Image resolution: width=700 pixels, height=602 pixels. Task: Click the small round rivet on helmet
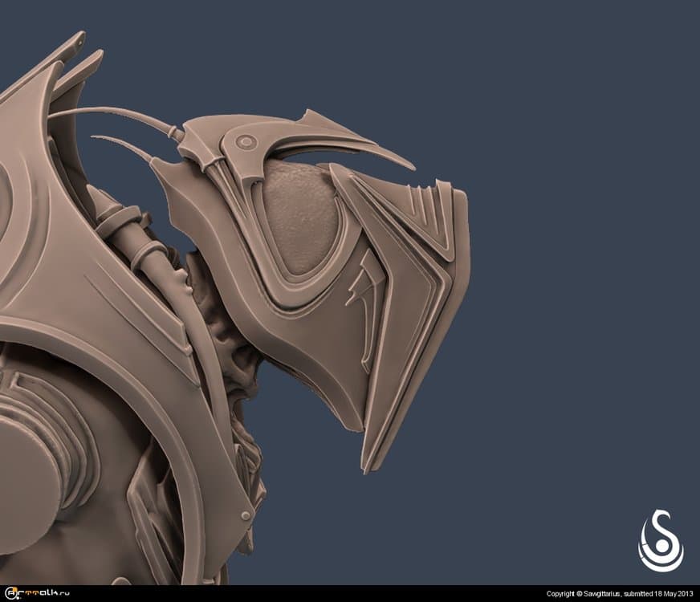(x=246, y=142)
